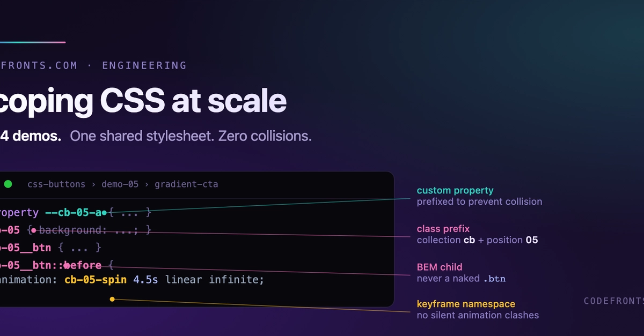
Task: Click the CODEFRONTS watermark text
Action: [x=613, y=301]
